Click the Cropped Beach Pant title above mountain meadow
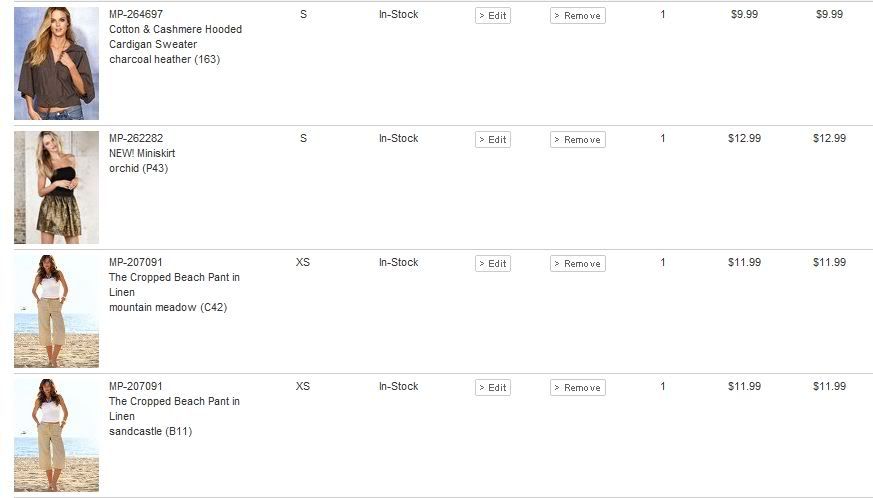This screenshot has height=498, width=873. coord(174,285)
